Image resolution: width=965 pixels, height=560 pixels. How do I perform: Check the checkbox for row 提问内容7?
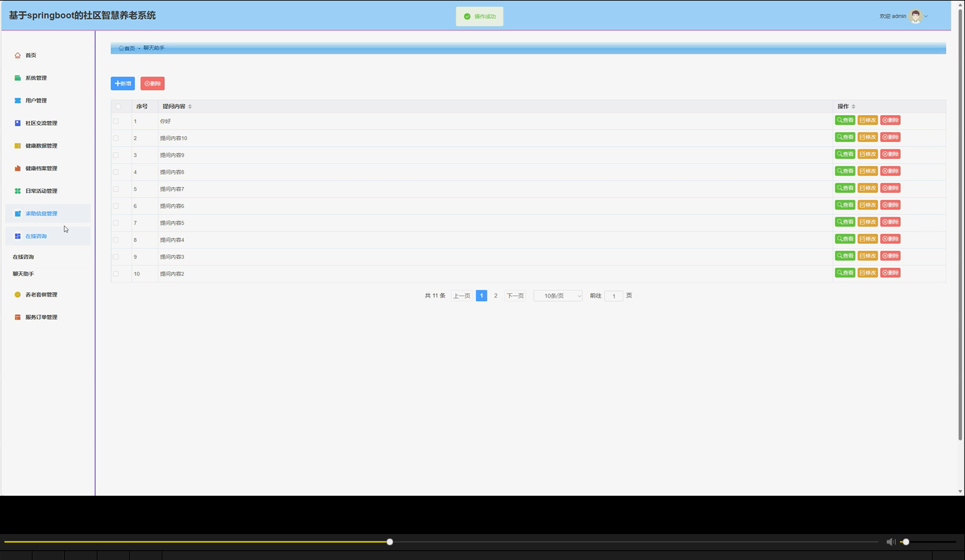pyautogui.click(x=116, y=189)
